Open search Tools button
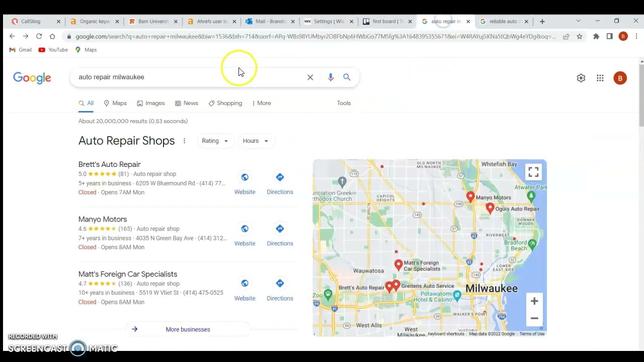Viewport: 644px width, 362px height. tap(344, 103)
